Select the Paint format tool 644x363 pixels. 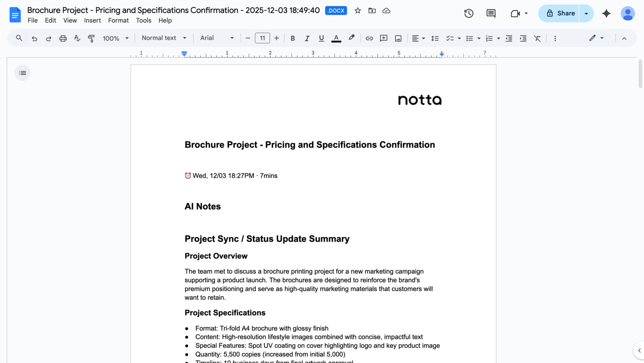[x=91, y=38]
